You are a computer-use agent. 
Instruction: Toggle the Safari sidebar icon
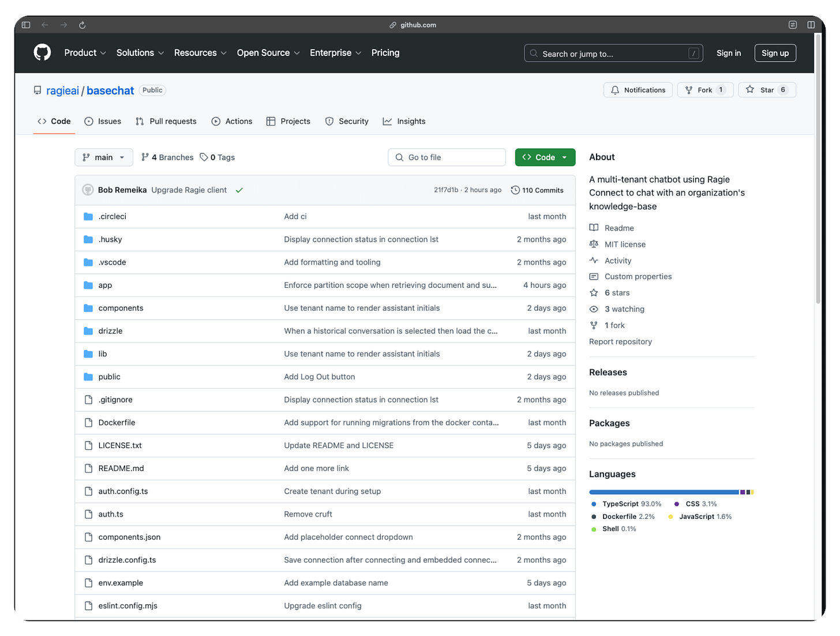click(26, 25)
